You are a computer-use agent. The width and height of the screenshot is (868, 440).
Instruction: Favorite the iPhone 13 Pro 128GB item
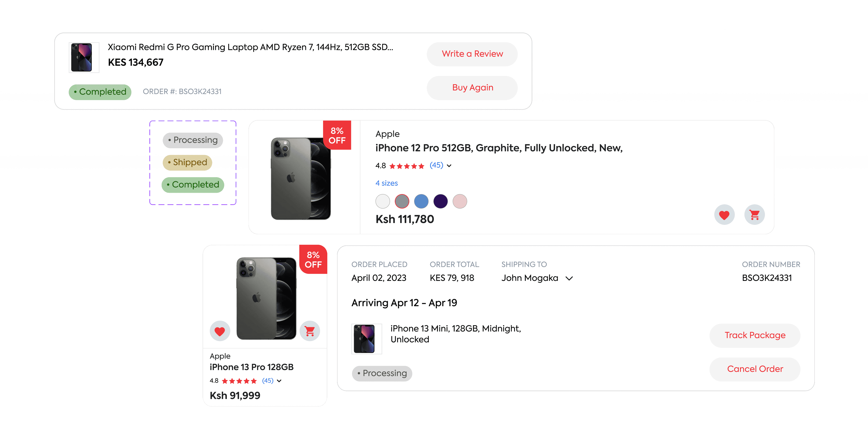pyautogui.click(x=220, y=331)
